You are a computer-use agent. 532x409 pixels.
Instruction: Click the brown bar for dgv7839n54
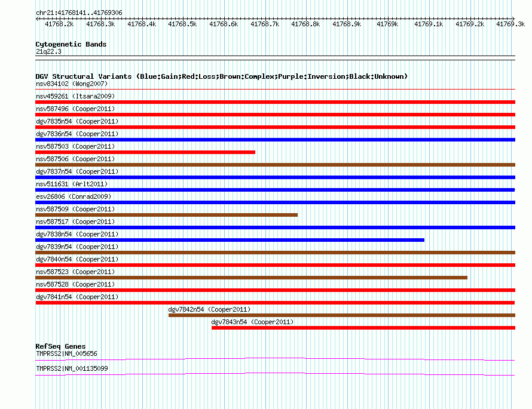(275, 253)
